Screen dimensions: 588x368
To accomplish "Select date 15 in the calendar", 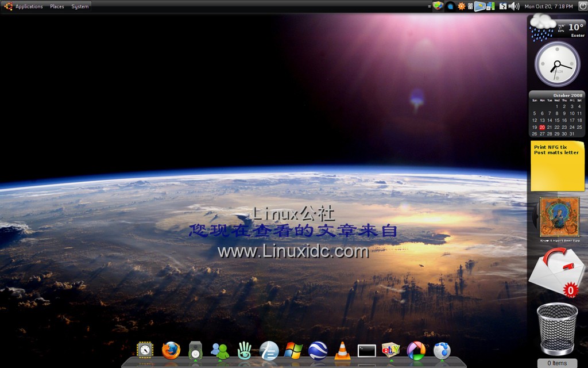I will (557, 121).
